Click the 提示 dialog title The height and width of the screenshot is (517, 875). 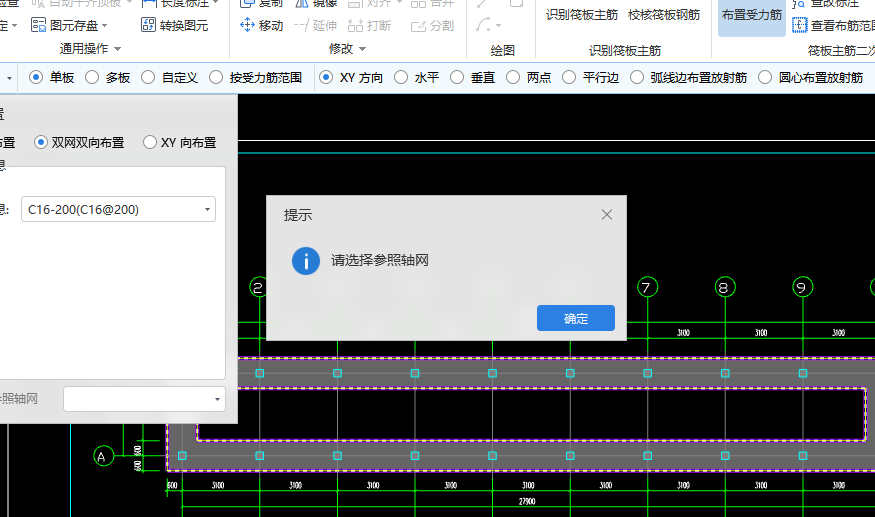[297, 216]
